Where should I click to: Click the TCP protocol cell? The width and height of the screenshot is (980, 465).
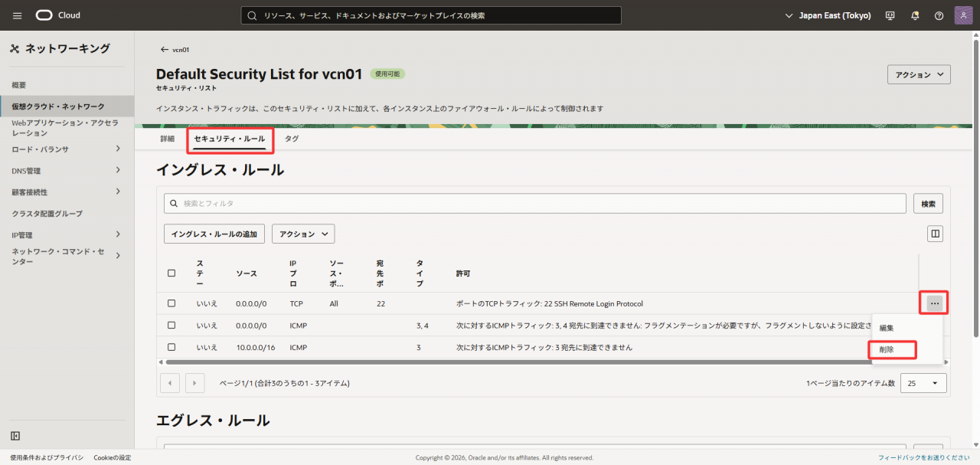(x=296, y=303)
